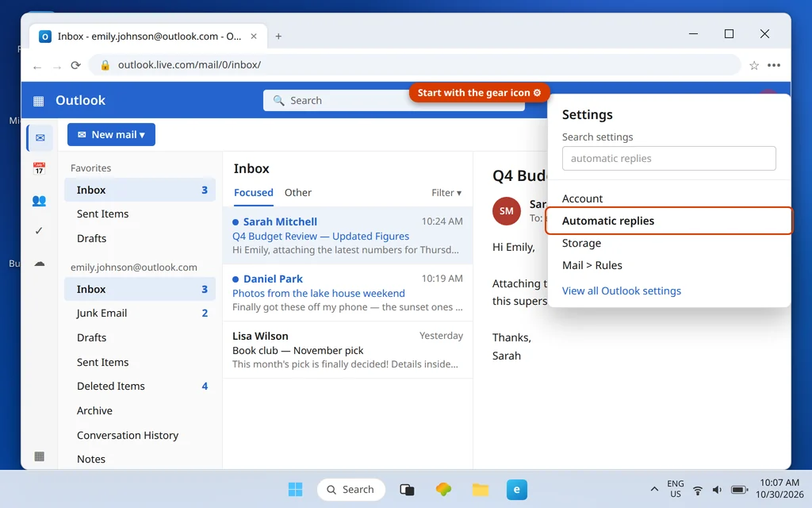Open Lisa Wilson's Book club email

[347, 350]
